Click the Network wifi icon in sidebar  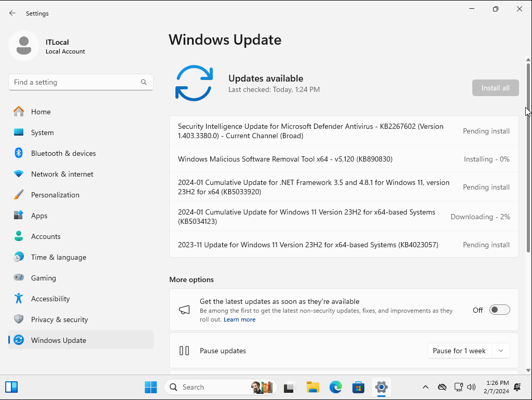pos(19,174)
